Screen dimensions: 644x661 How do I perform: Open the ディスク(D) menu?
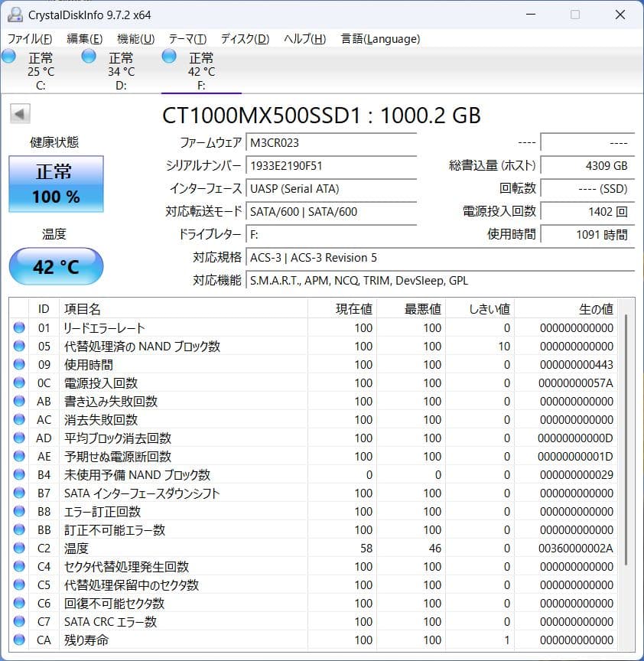click(245, 39)
